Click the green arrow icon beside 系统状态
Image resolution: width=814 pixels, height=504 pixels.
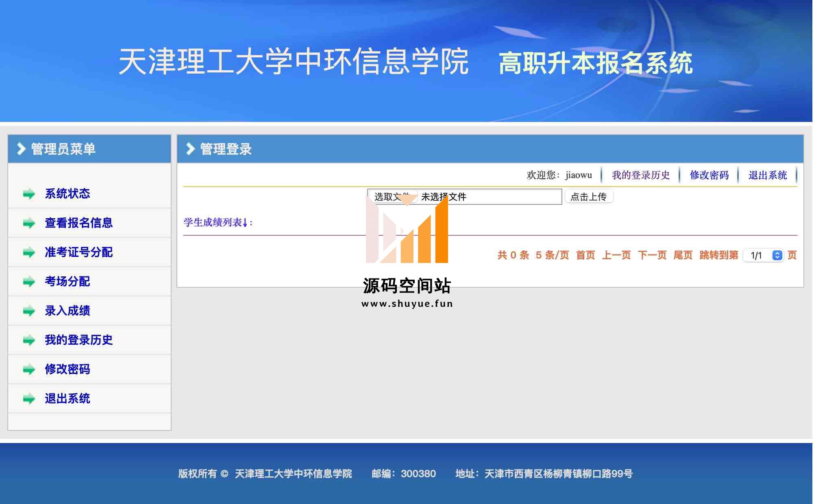[29, 194]
